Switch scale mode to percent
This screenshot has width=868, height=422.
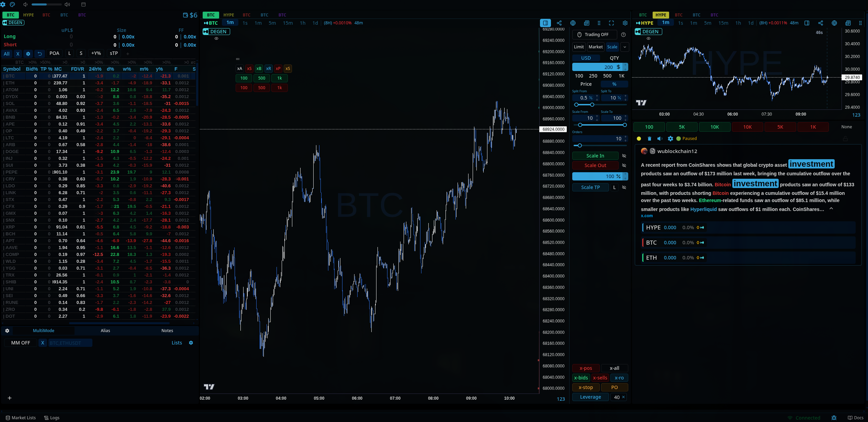pos(614,84)
